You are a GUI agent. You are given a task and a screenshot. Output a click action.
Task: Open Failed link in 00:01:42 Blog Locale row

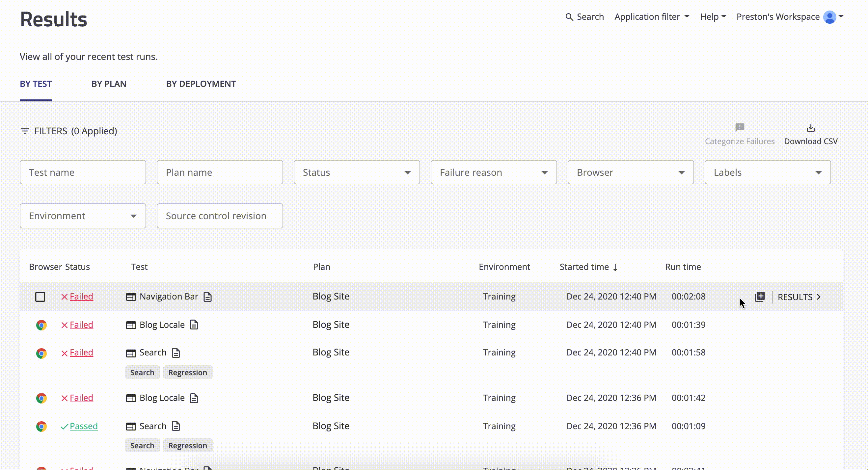click(x=81, y=398)
